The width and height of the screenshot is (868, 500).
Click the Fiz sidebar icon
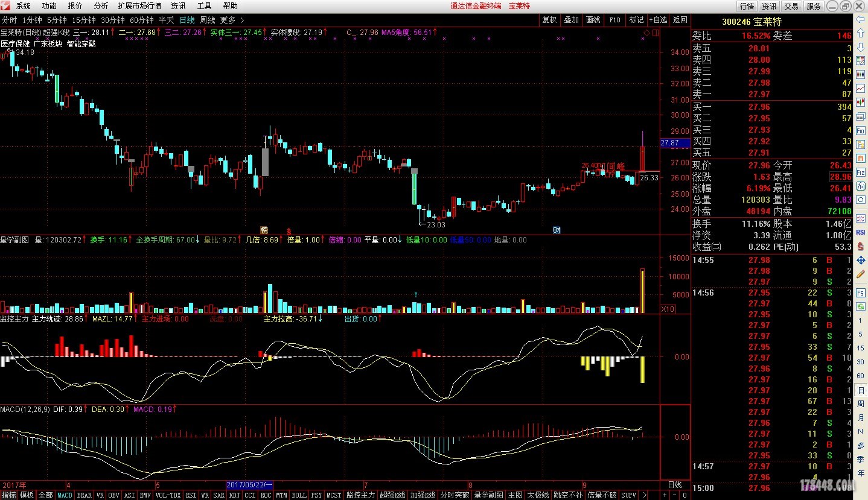pyautogui.click(x=861, y=172)
